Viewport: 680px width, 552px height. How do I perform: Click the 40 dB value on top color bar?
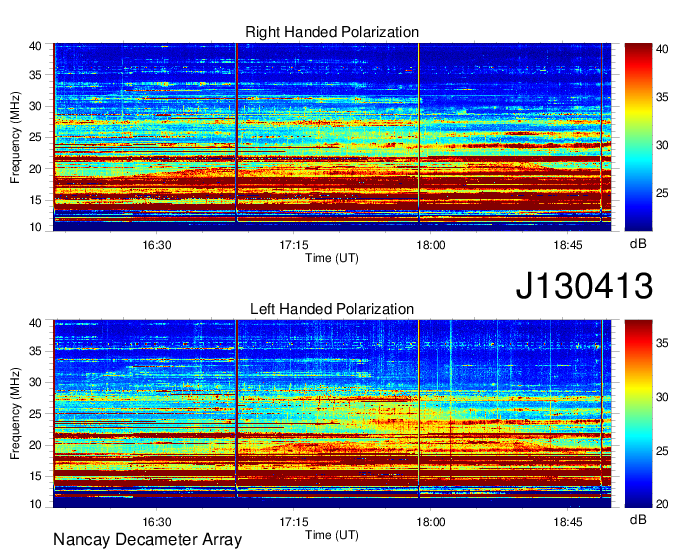point(662,49)
